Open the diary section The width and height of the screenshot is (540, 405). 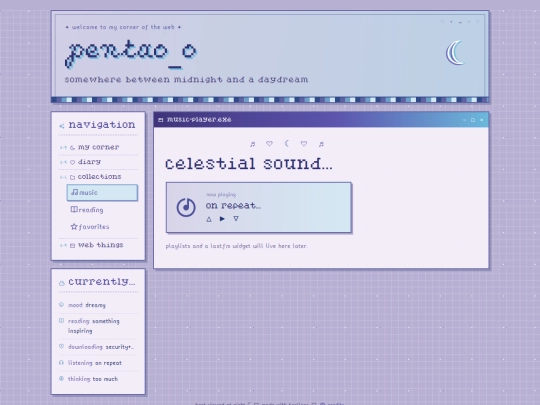[89, 162]
